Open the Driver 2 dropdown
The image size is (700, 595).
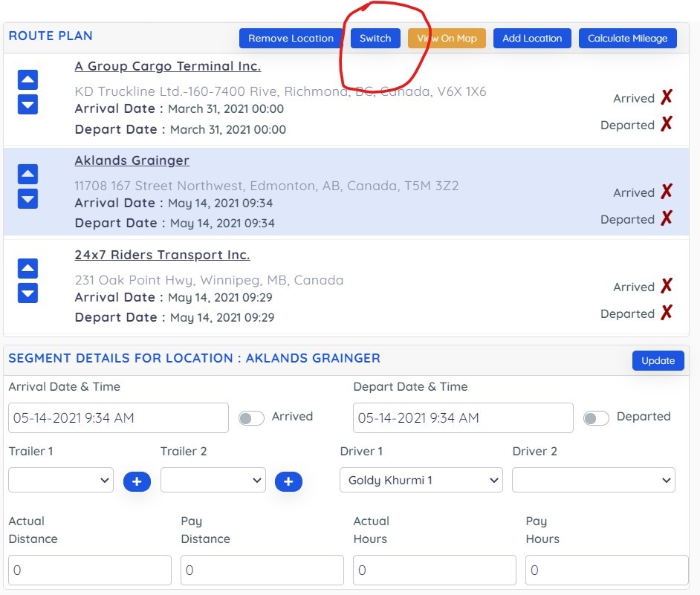click(593, 481)
